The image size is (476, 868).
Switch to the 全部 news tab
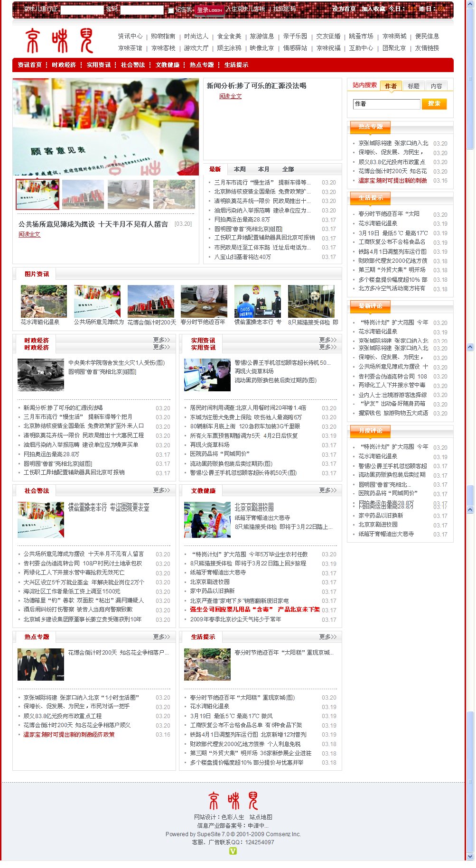point(288,169)
